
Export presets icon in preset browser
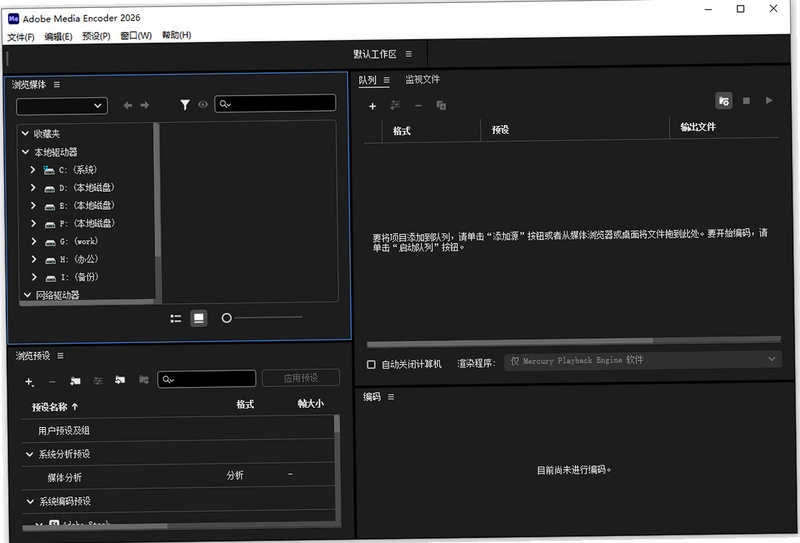tap(144, 380)
